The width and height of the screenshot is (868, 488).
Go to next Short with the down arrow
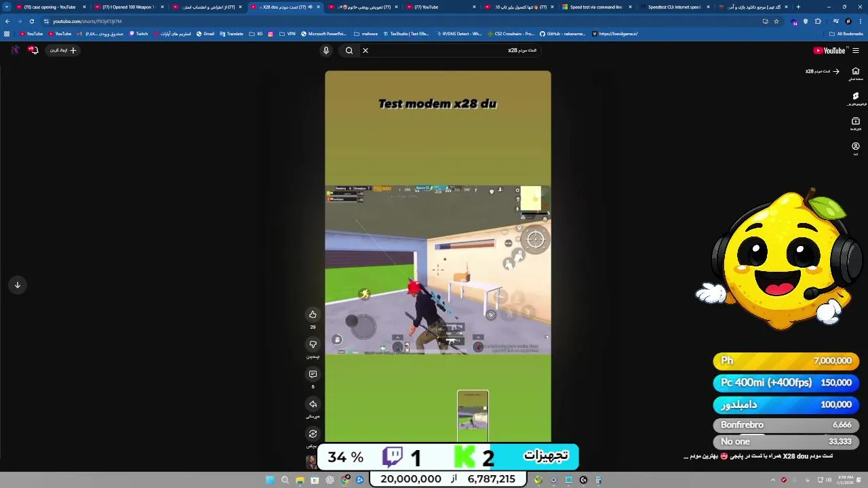tap(18, 285)
